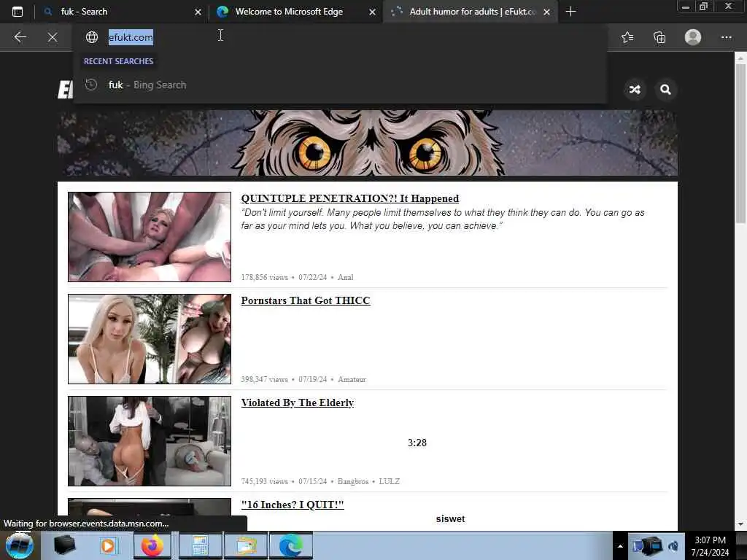Select the "fuk - Bing Search" recent suggestion
Viewport: 747px width, 560px height.
coord(340,85)
